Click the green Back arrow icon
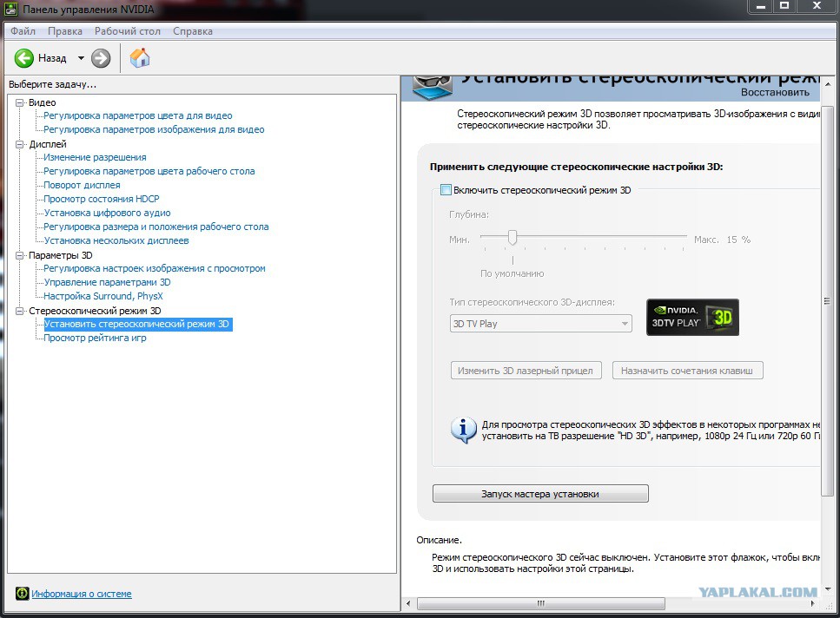This screenshot has height=618, width=840. pos(23,58)
